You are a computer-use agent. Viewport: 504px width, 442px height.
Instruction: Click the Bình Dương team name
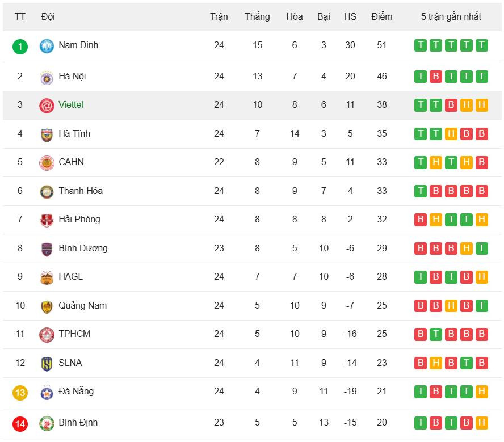click(x=83, y=248)
